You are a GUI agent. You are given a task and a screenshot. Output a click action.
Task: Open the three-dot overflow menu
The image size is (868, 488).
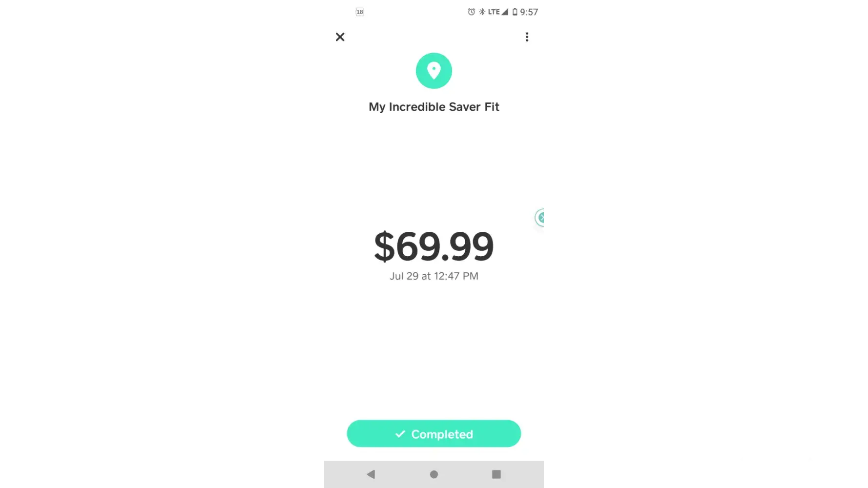pyautogui.click(x=527, y=37)
